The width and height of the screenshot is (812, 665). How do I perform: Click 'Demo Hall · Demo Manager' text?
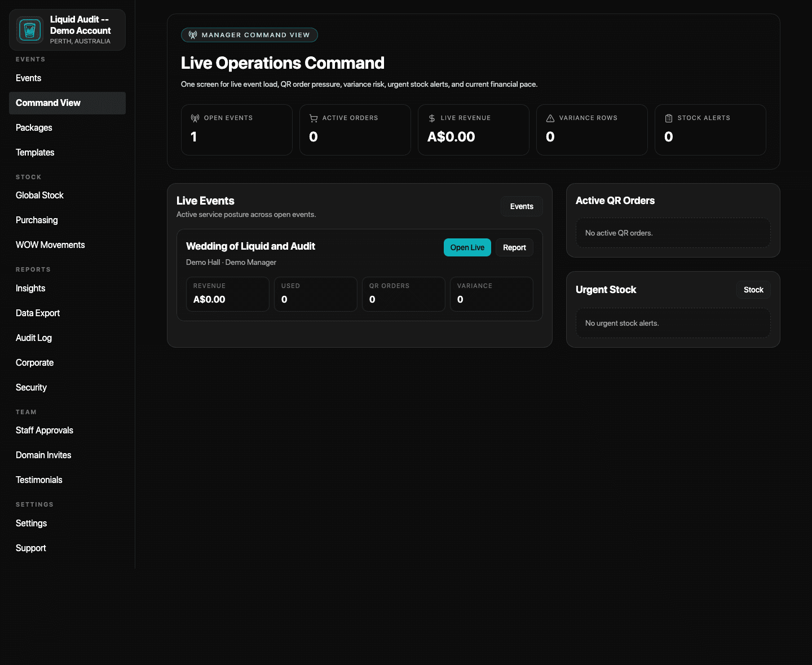click(x=231, y=263)
